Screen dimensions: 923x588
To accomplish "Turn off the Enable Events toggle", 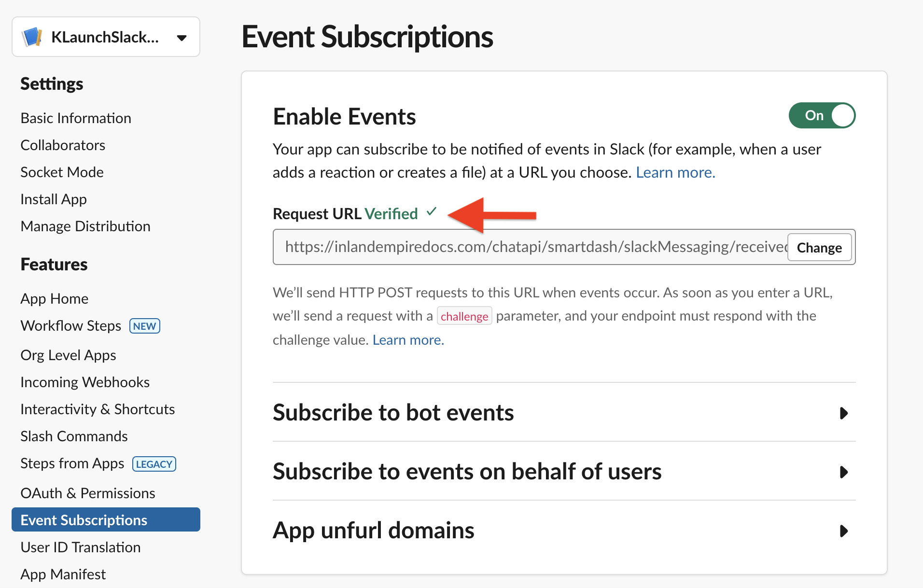I will 822,116.
